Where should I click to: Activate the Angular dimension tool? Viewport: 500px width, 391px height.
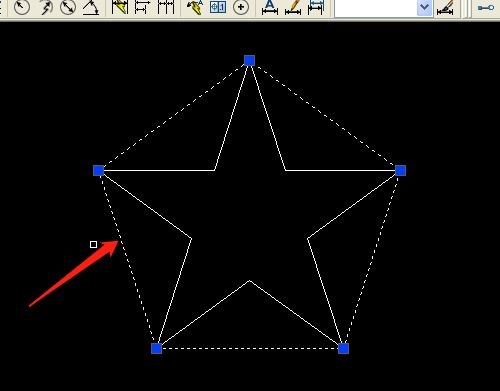[x=91, y=7]
